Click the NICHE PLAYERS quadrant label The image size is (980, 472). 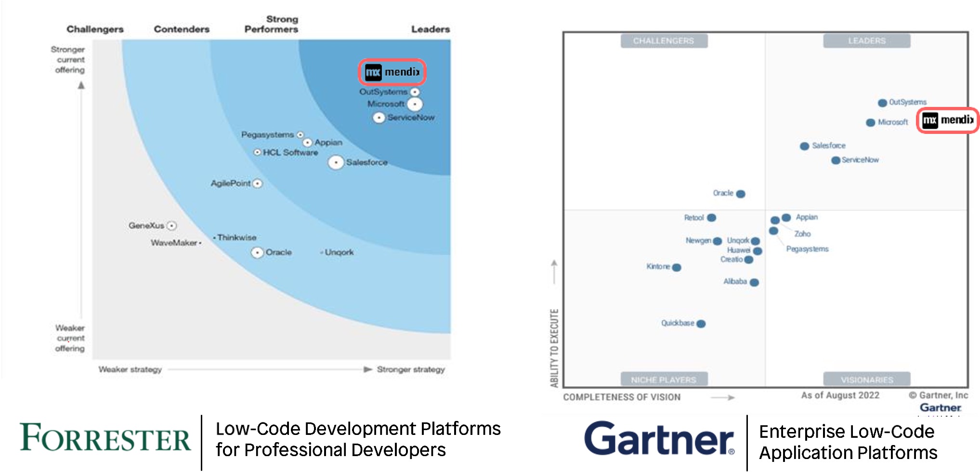[x=664, y=380]
